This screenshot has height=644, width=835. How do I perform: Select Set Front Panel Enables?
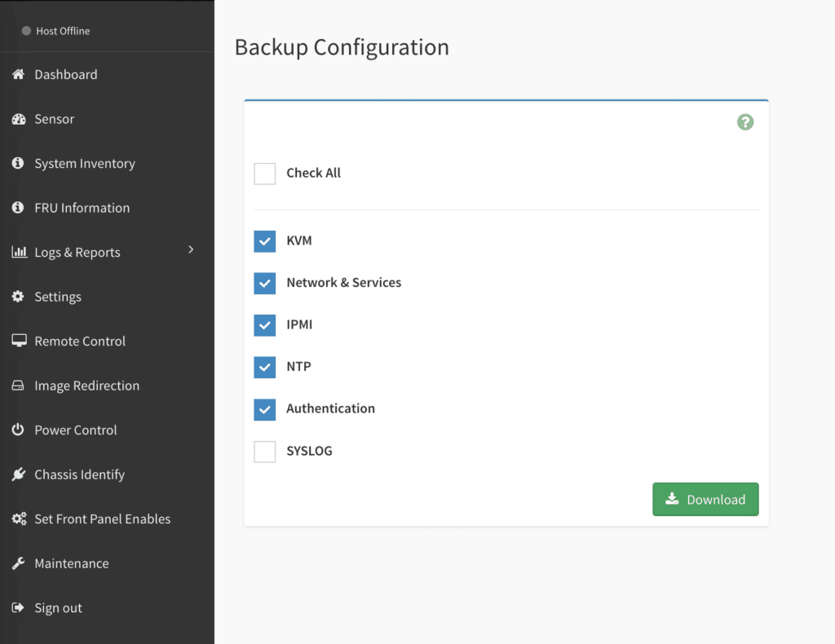pyautogui.click(x=102, y=518)
